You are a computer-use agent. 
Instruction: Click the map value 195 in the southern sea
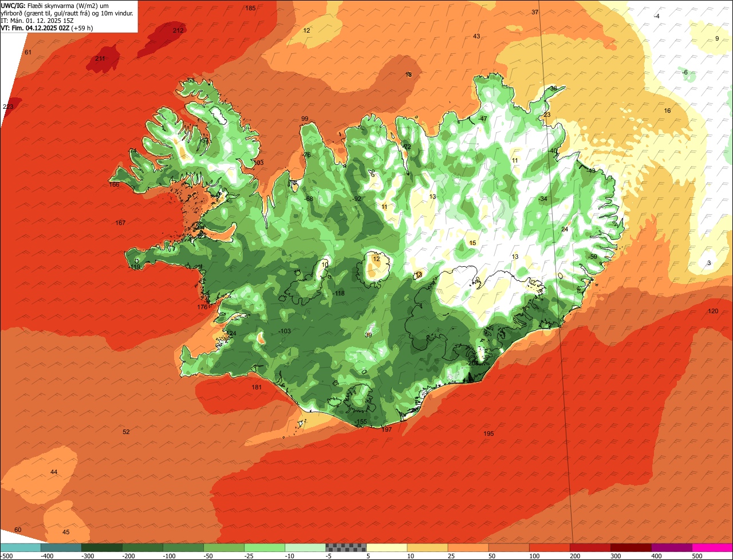(488, 434)
